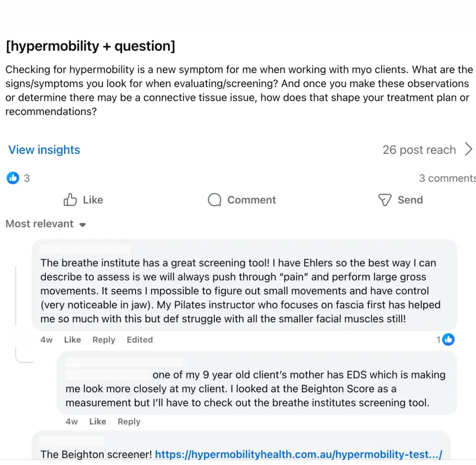Show the 3 comments count
Viewport: 476px width, 465px height.
[x=448, y=178]
